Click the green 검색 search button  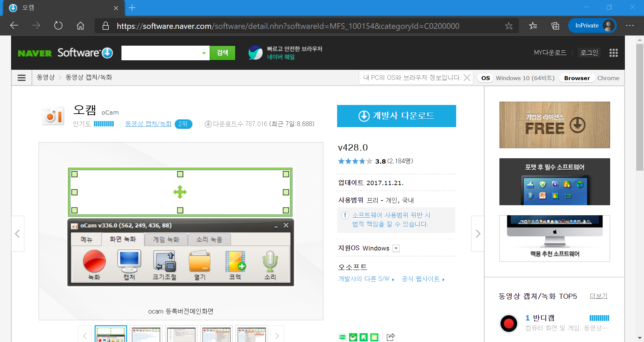pyautogui.click(x=222, y=53)
